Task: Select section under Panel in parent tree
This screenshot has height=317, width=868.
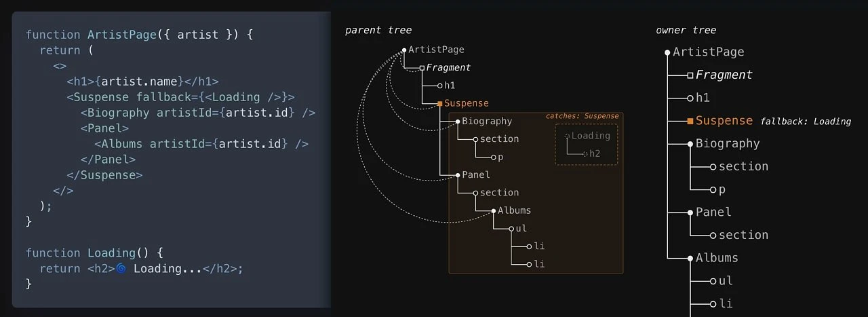Action: [499, 193]
